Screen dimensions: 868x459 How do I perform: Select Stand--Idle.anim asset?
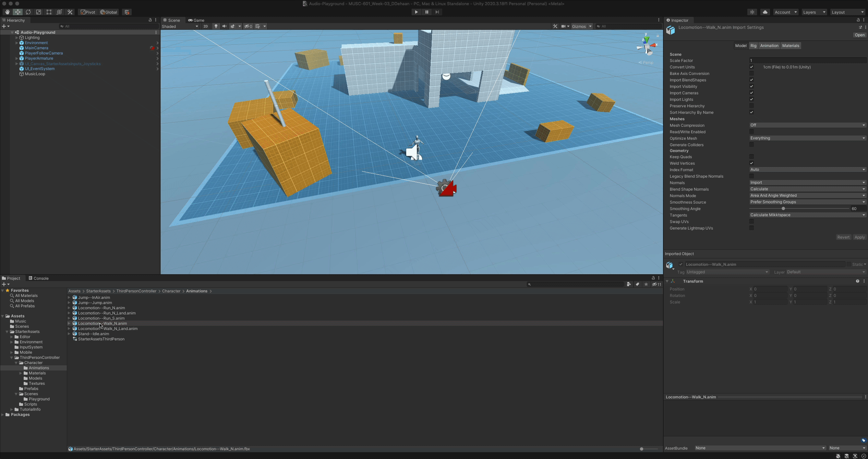click(x=93, y=334)
